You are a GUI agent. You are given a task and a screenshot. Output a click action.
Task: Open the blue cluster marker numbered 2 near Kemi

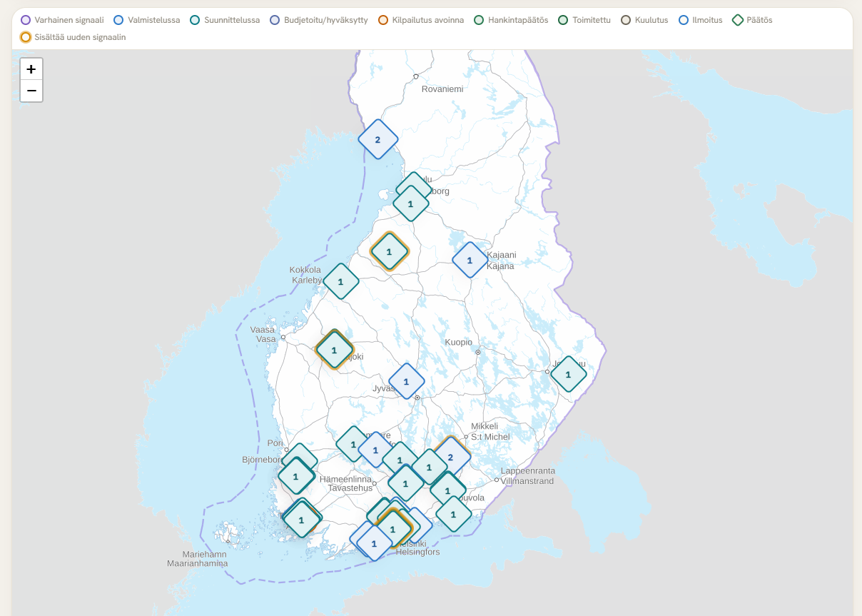[377, 139]
